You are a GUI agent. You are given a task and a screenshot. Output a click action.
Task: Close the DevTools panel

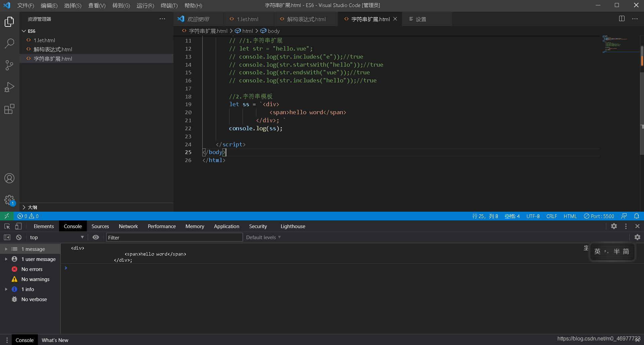[638, 226]
